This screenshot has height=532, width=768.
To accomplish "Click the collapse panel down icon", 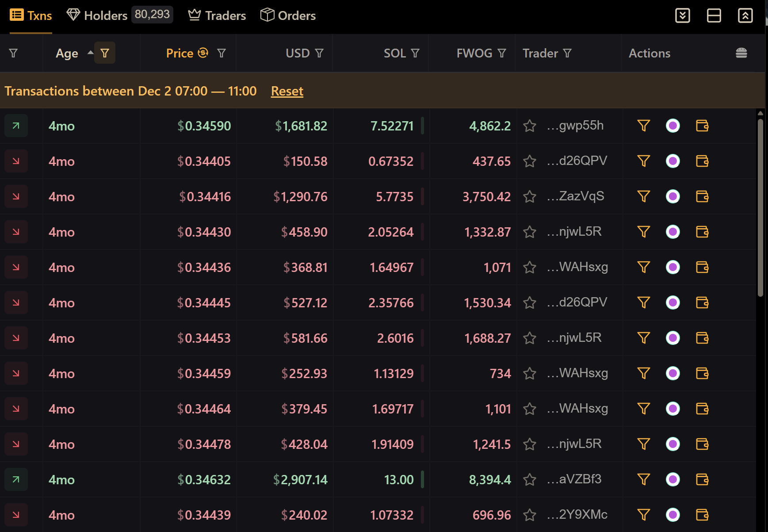I will (x=682, y=15).
